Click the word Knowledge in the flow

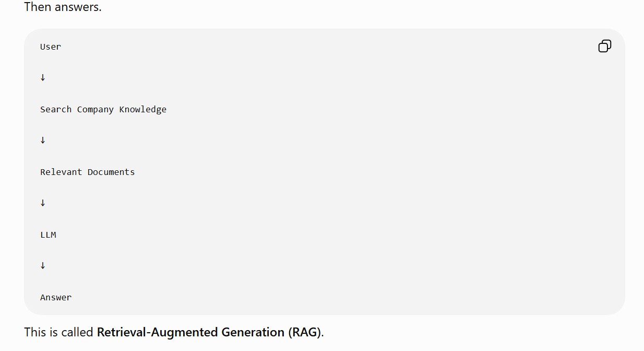[x=143, y=109]
